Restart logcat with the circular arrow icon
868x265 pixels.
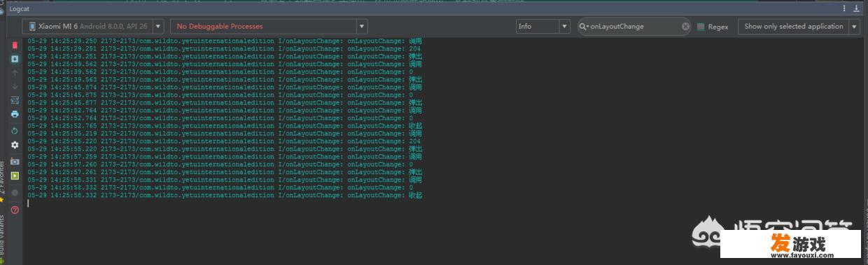click(15, 131)
